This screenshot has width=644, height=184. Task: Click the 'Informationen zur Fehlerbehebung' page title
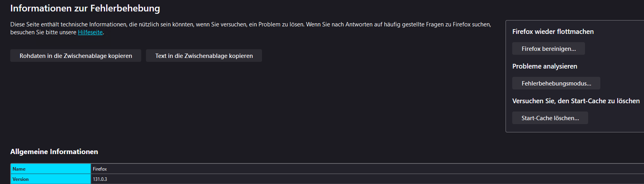(x=85, y=8)
